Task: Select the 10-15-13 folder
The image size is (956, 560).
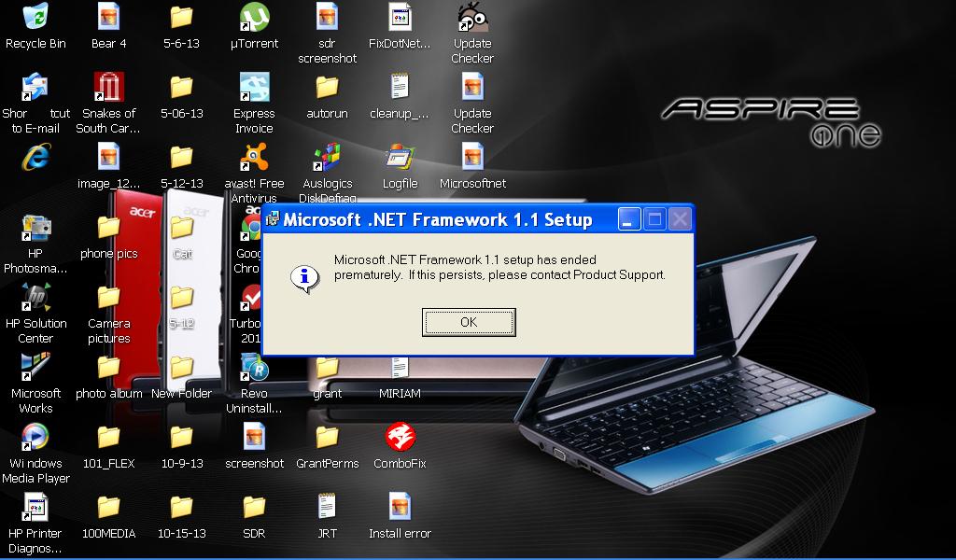Action: pyautogui.click(x=181, y=508)
